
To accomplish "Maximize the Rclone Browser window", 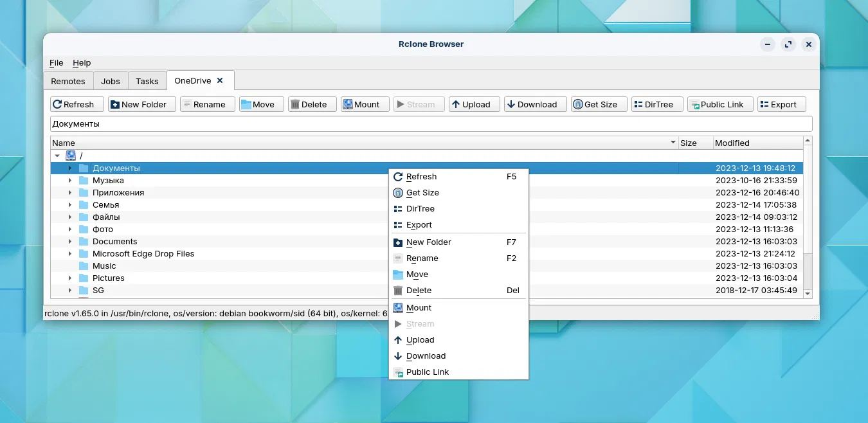I will pos(788,44).
